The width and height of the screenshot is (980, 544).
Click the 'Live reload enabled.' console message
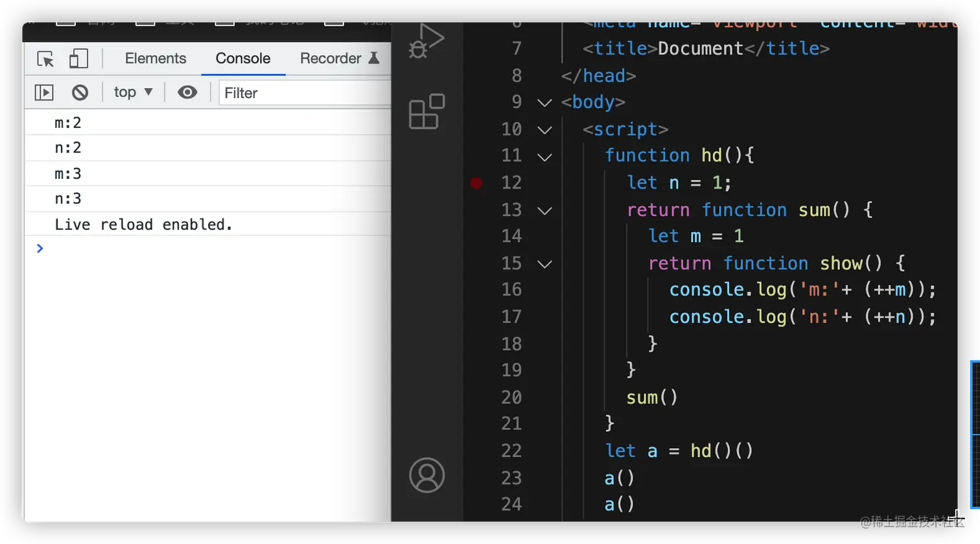143,224
